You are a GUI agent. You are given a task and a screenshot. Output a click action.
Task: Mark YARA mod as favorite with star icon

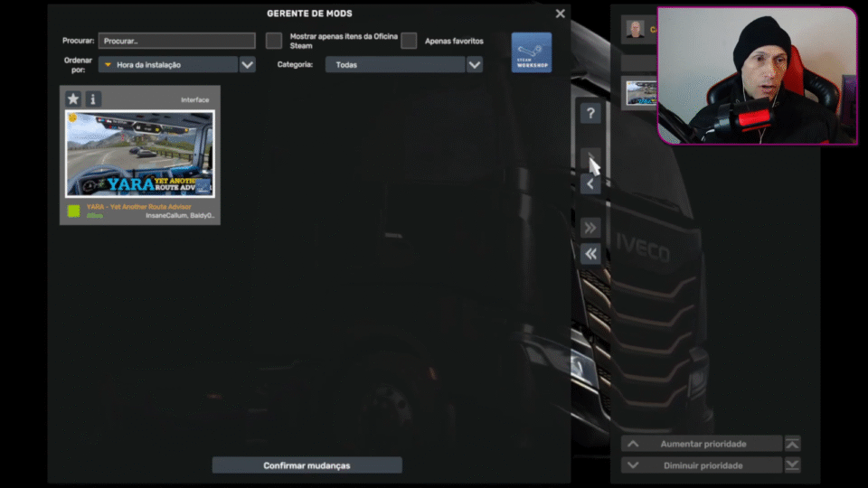click(x=73, y=99)
